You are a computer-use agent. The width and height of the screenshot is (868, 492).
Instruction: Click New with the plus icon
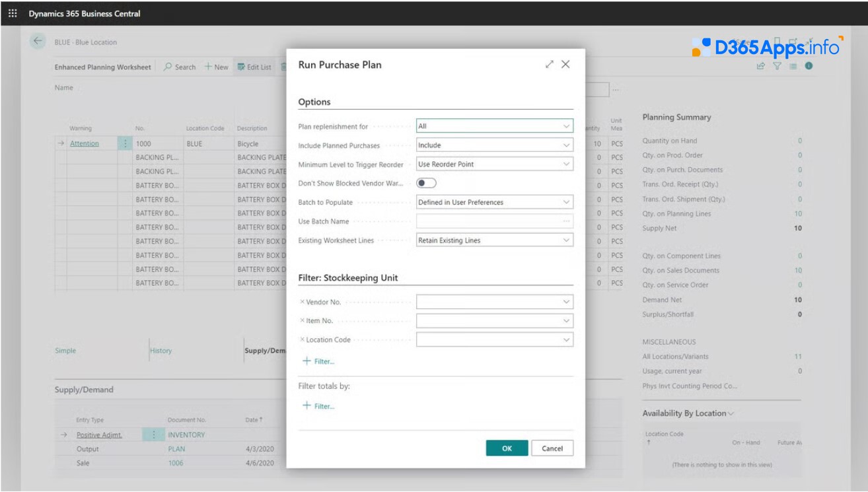pos(216,67)
